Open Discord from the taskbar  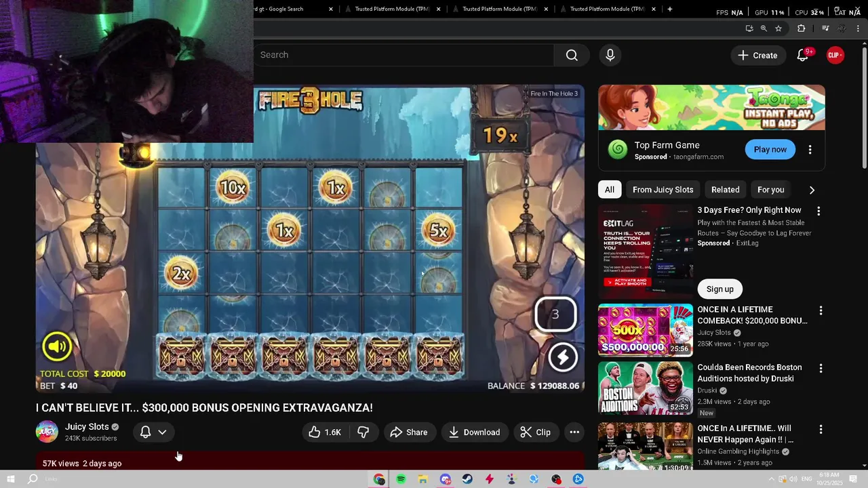(x=445, y=480)
